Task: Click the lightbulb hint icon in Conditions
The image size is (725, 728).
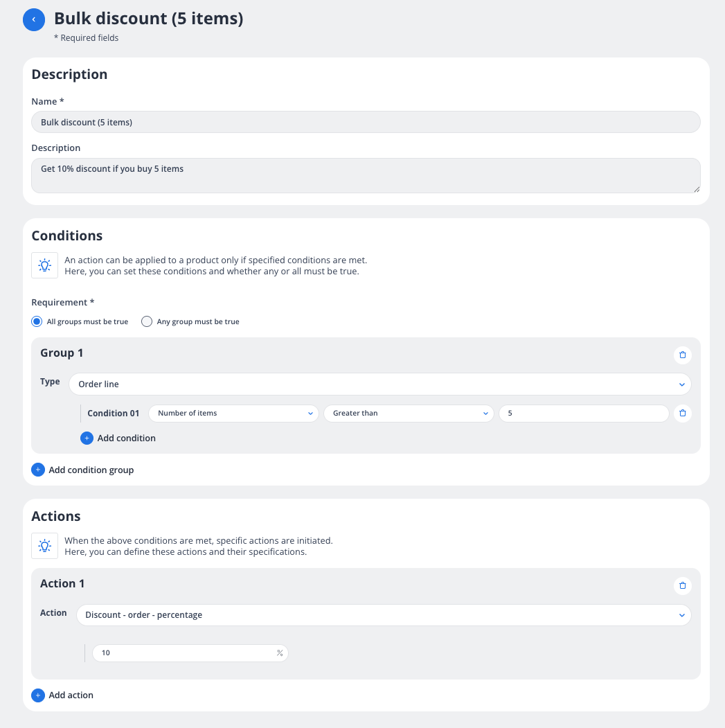Action: [44, 265]
